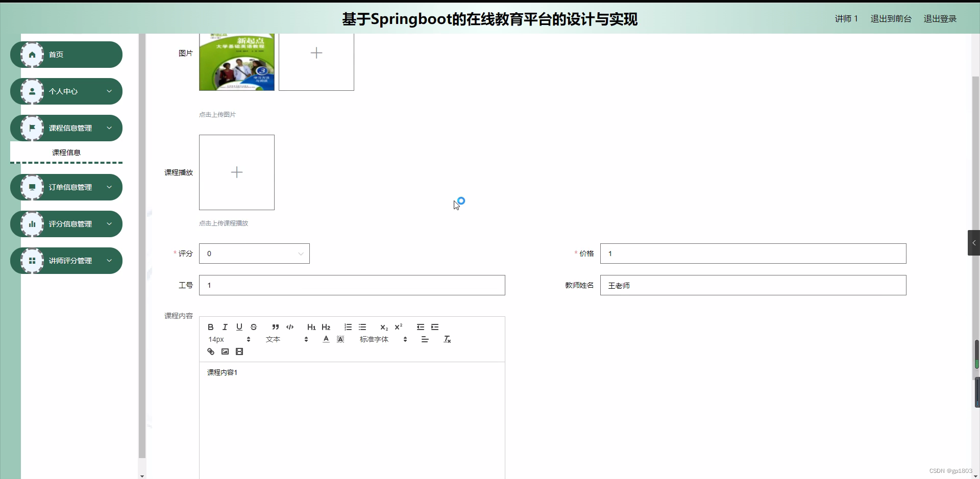The height and width of the screenshot is (479, 980).
Task: Apply italic formatting in the editor toolbar
Action: (225, 327)
